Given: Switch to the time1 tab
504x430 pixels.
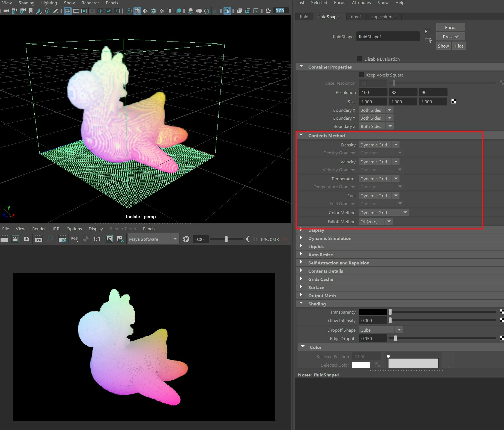Looking at the screenshot, I should pyautogui.click(x=356, y=17).
